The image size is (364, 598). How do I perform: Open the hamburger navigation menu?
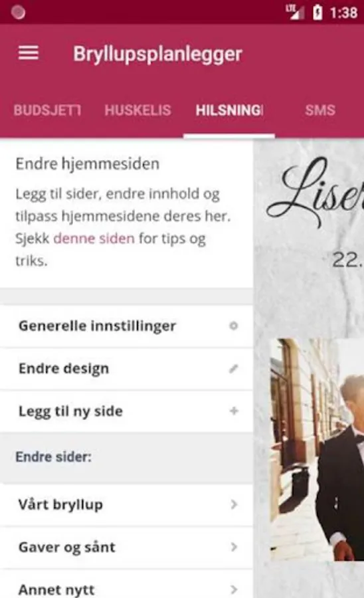[29, 53]
